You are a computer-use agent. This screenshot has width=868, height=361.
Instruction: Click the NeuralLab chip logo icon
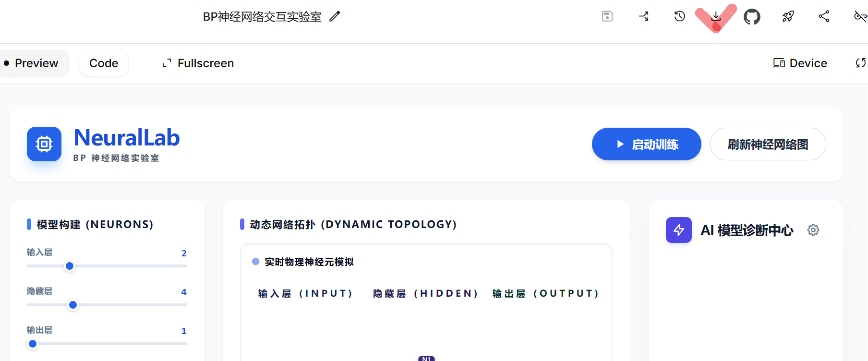[x=44, y=144]
